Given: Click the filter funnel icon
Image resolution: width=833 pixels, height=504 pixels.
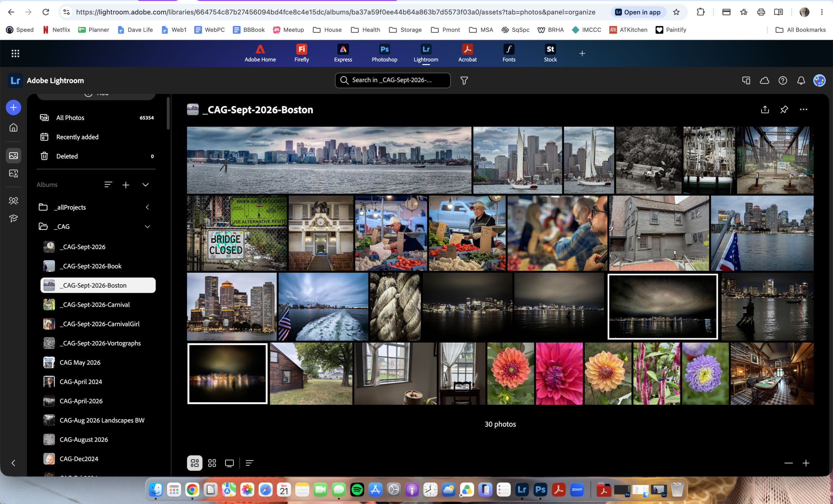Looking at the screenshot, I should click(x=464, y=80).
